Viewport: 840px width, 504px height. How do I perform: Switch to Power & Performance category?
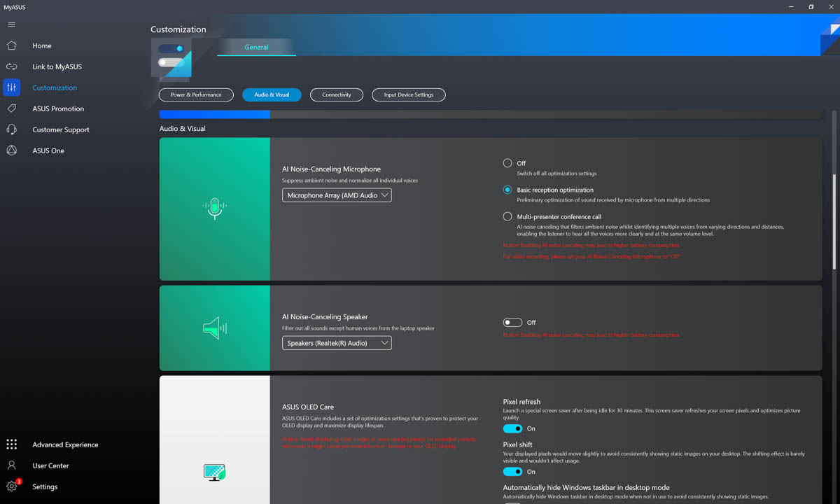tap(196, 94)
